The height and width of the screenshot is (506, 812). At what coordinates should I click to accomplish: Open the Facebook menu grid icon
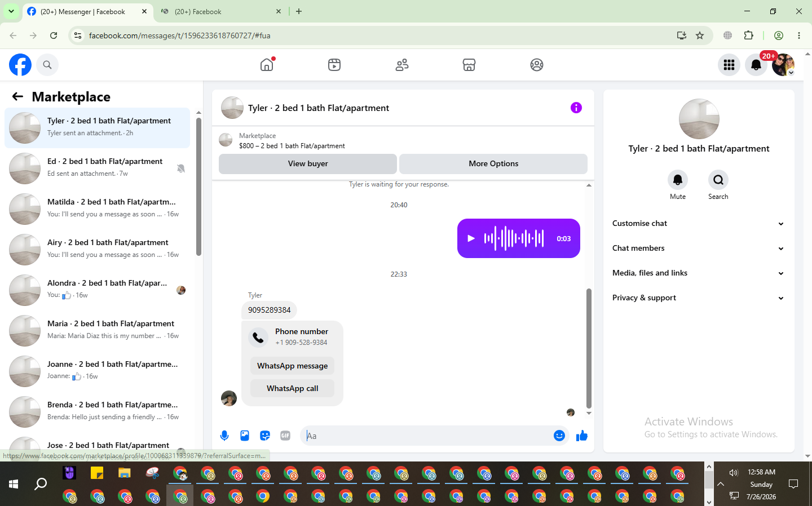pyautogui.click(x=729, y=65)
